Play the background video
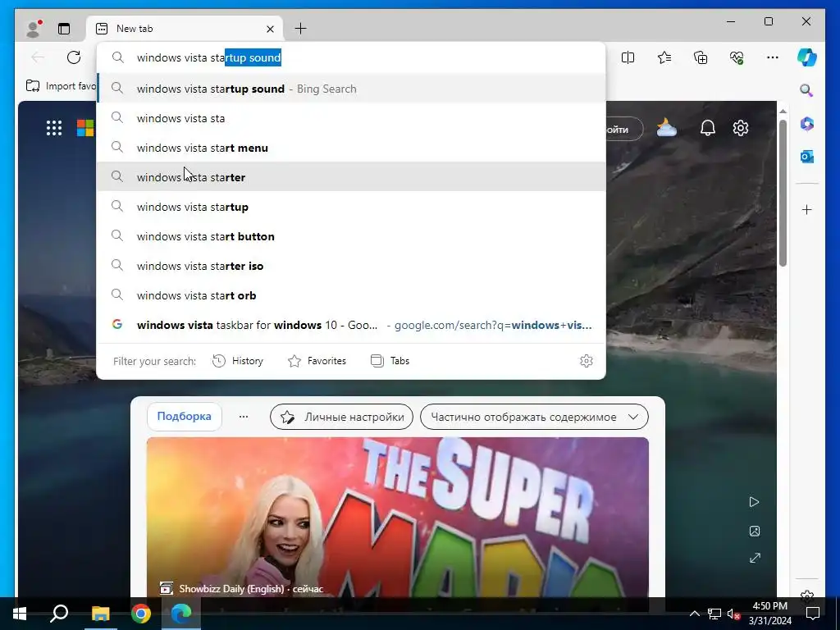 (x=755, y=502)
